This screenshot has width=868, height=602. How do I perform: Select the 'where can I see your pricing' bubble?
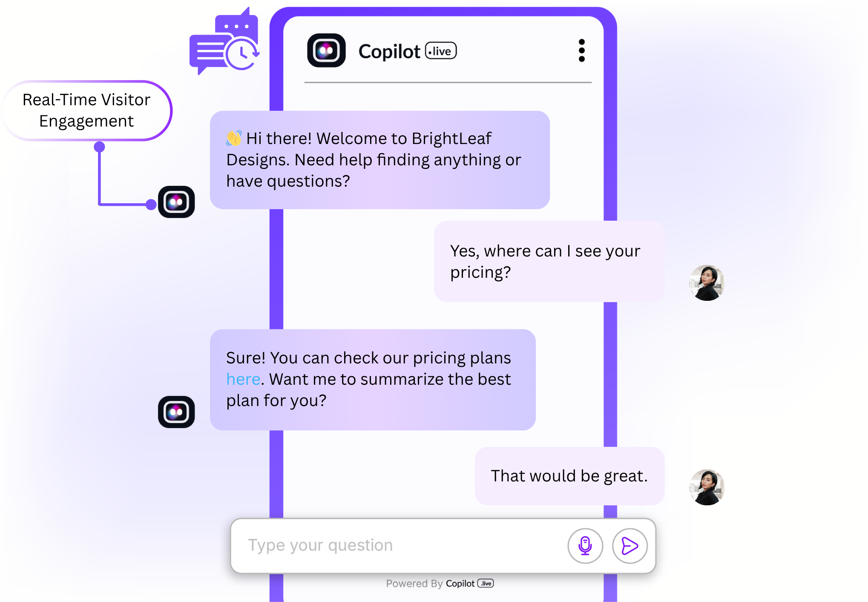[549, 261]
